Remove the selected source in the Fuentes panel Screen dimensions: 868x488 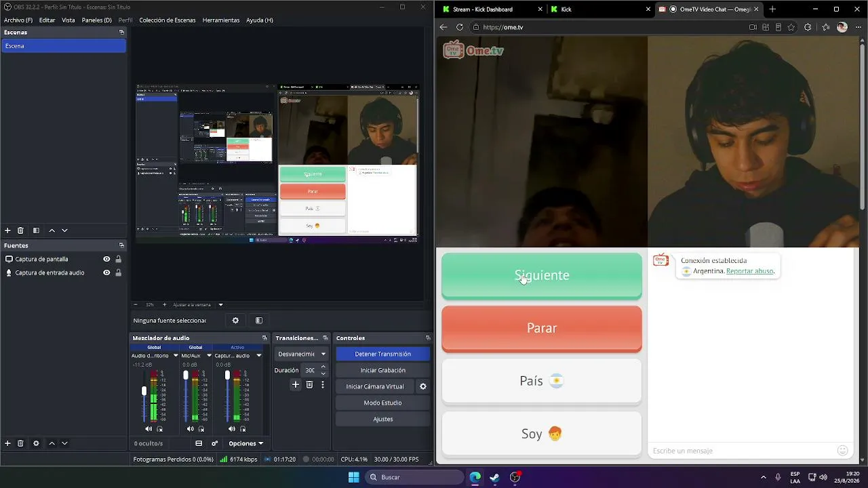[20, 443]
